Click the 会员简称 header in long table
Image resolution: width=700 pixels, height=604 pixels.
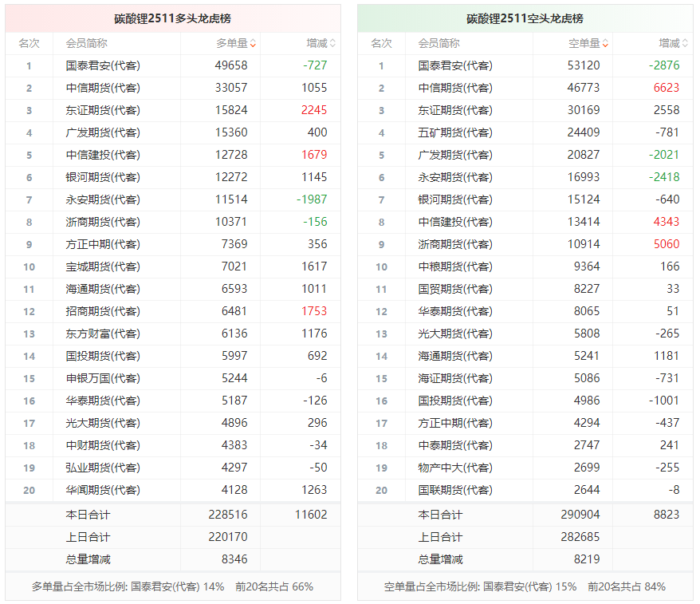87,43
